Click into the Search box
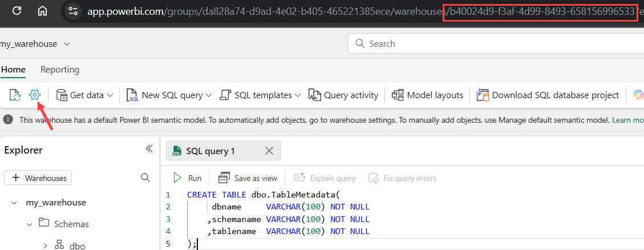This screenshot has width=644, height=250. pos(491,43)
